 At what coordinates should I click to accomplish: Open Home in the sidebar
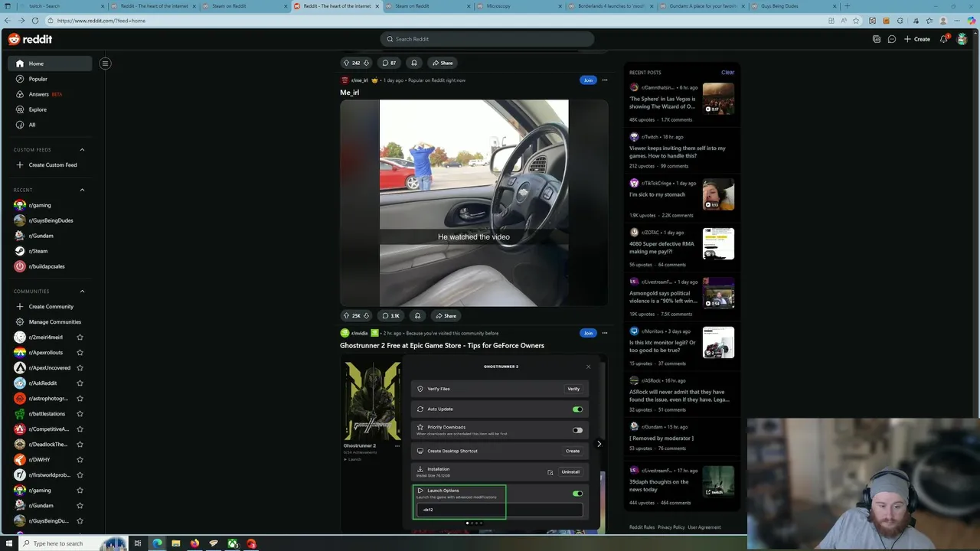50,64
